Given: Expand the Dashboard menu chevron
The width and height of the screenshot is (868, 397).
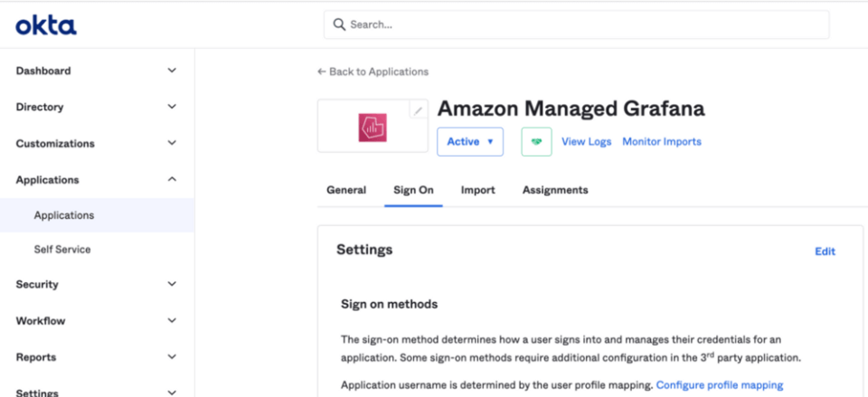Looking at the screenshot, I should [172, 71].
